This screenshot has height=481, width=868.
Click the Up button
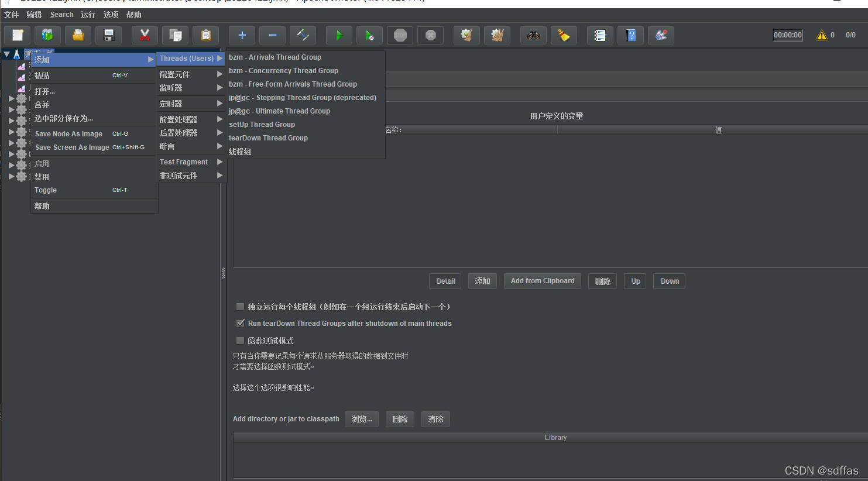(636, 281)
